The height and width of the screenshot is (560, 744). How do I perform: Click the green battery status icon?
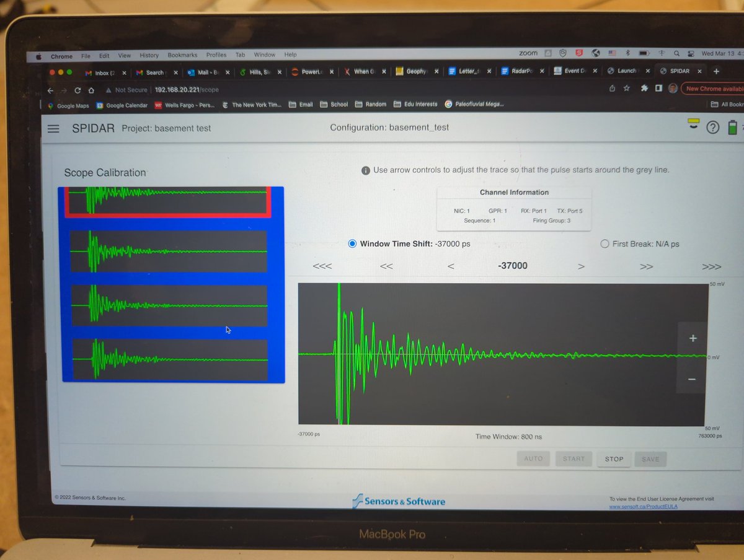(x=733, y=128)
